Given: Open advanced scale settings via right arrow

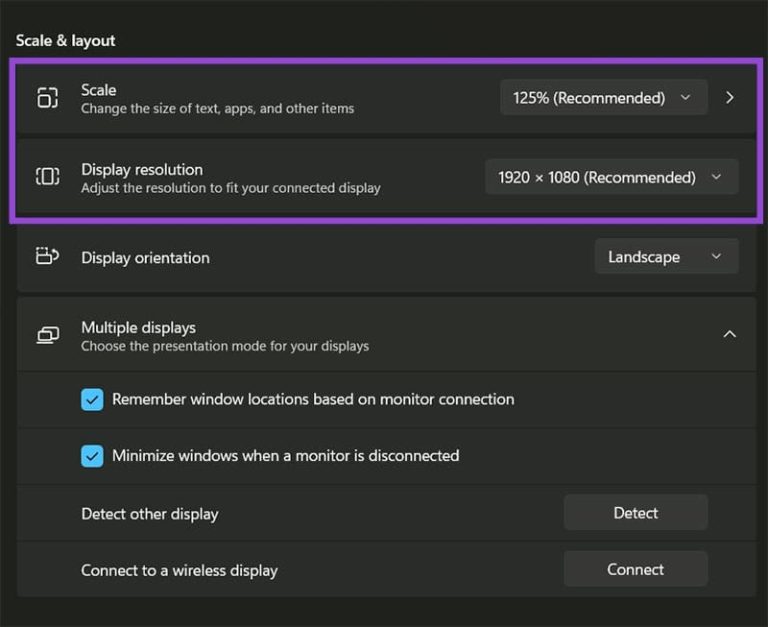Looking at the screenshot, I should click(730, 97).
